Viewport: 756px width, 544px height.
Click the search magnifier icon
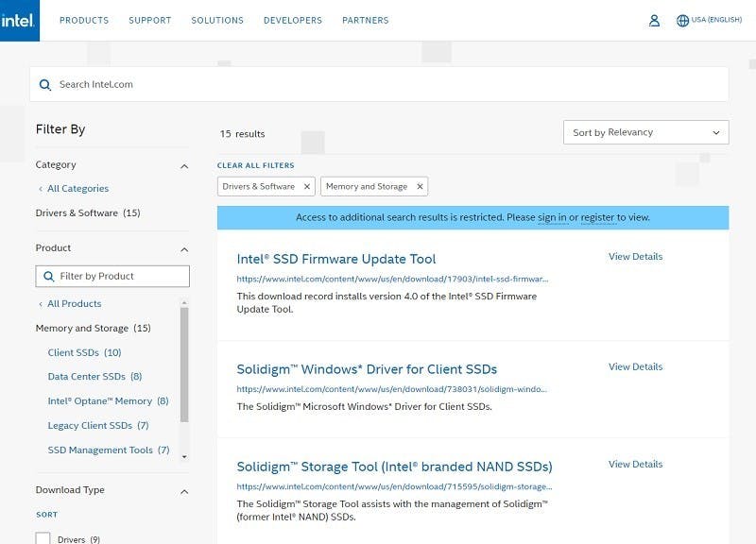click(44, 85)
